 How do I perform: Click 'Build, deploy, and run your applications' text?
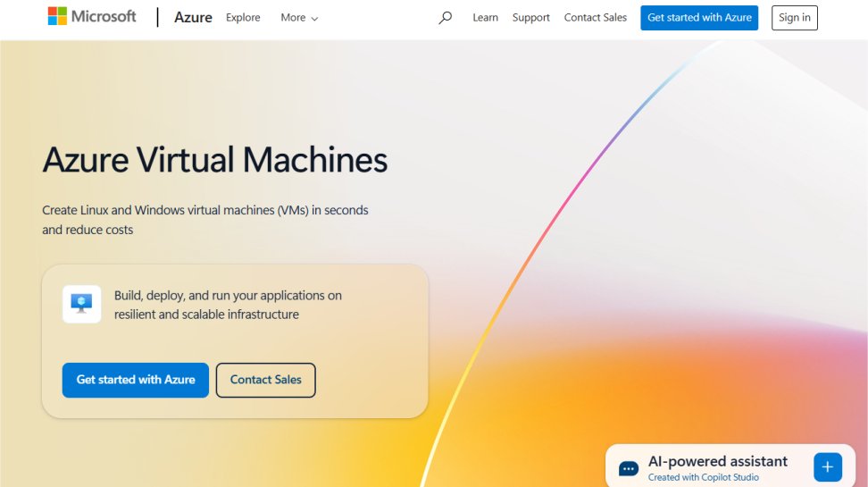(228, 305)
